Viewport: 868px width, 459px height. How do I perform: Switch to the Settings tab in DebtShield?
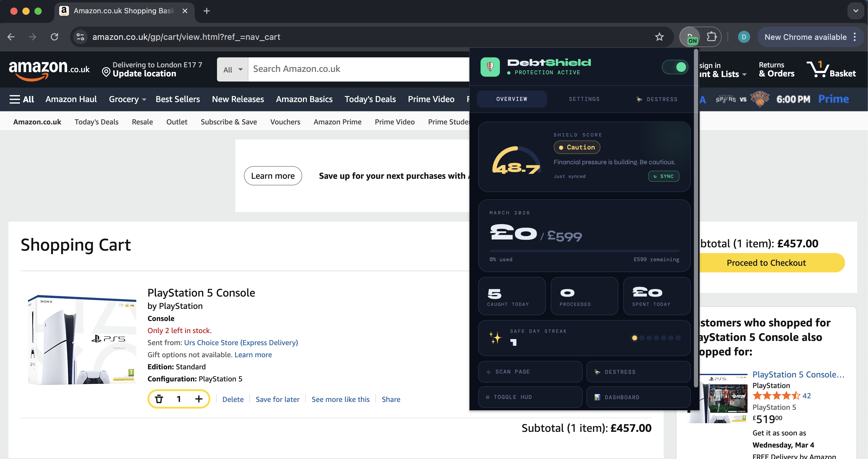click(584, 99)
